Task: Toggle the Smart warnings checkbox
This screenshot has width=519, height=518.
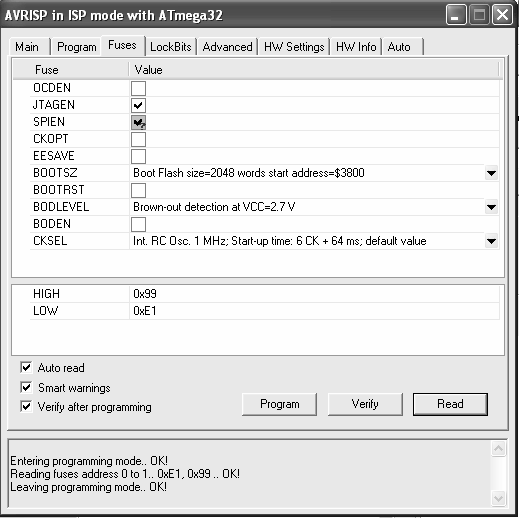Action: (26, 388)
